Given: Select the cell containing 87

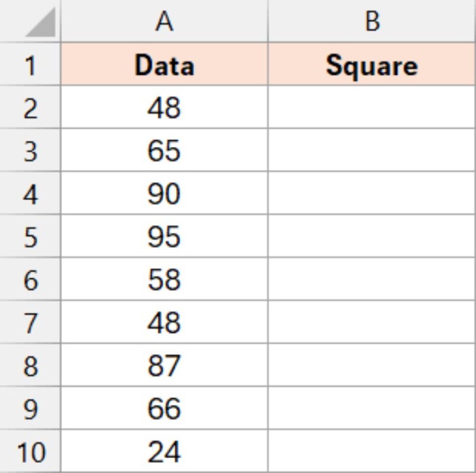Looking at the screenshot, I should pyautogui.click(x=163, y=365).
